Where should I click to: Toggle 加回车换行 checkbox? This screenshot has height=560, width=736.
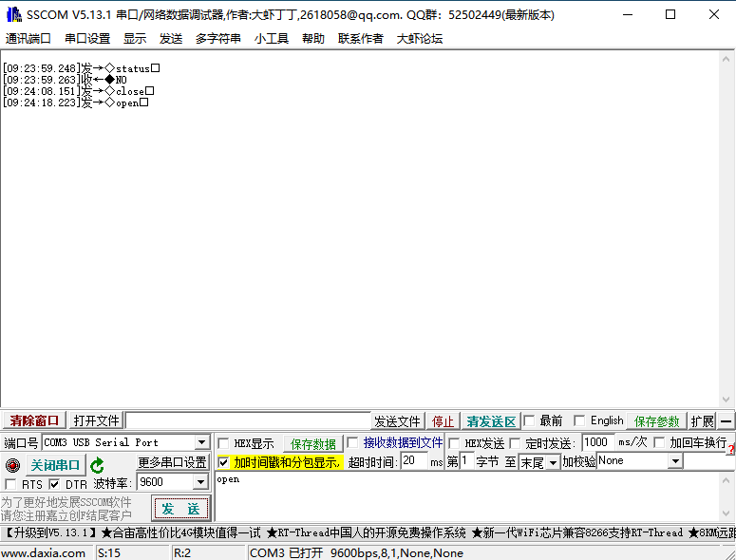(659, 442)
